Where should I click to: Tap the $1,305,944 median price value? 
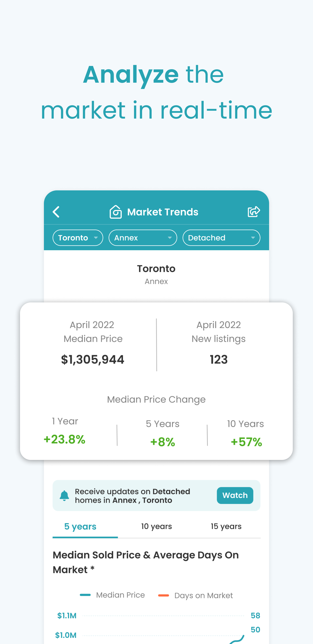point(92,359)
